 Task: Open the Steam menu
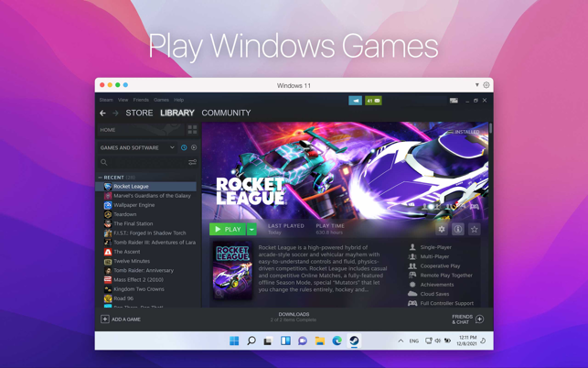[106, 100]
